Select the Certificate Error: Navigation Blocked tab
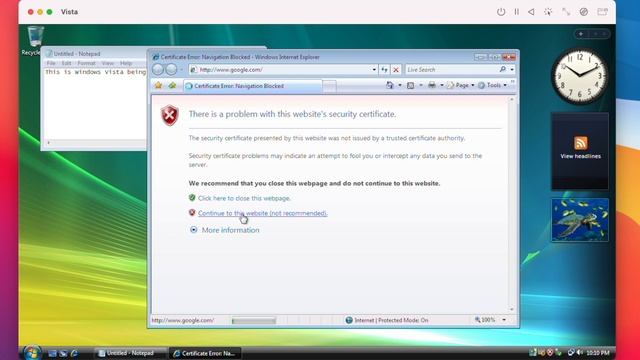This screenshot has width=640, height=360. coord(252,86)
